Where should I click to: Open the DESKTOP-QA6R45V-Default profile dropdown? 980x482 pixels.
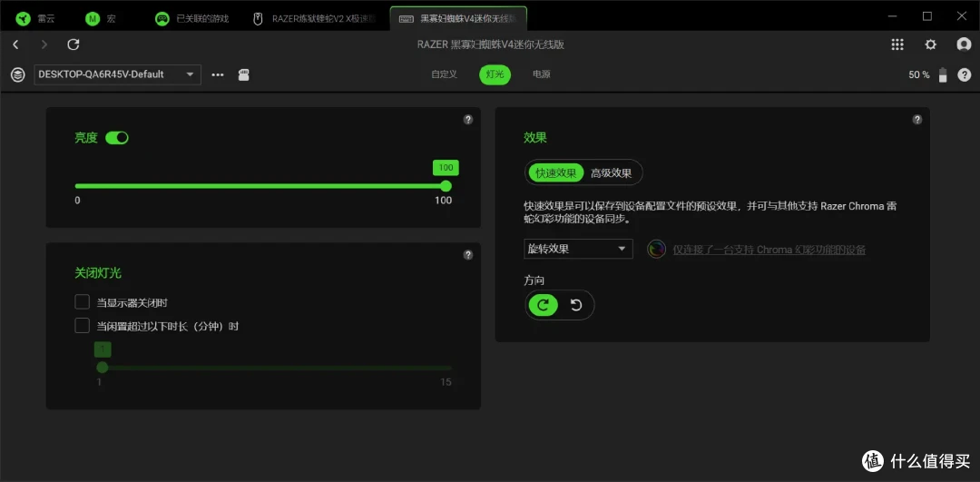(x=117, y=74)
